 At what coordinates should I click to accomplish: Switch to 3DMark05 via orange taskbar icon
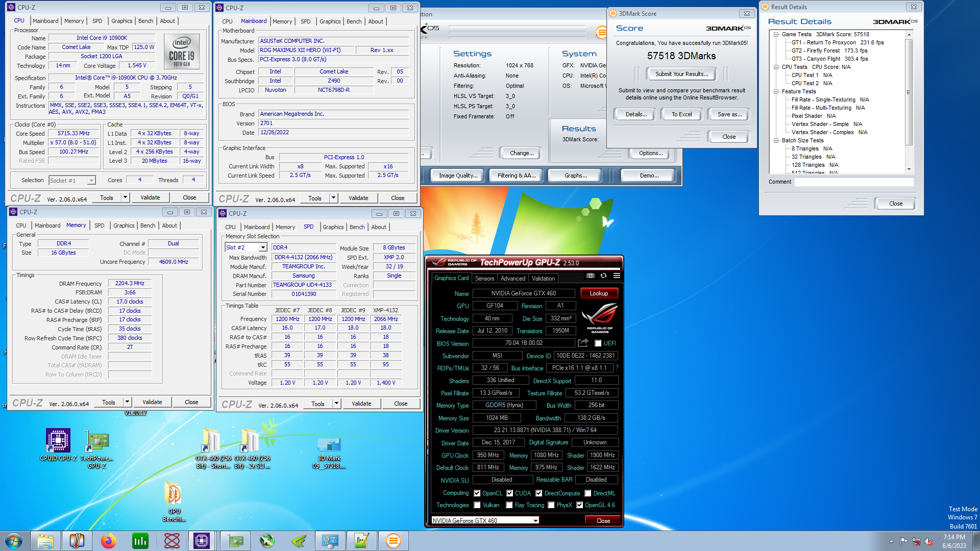[394, 541]
